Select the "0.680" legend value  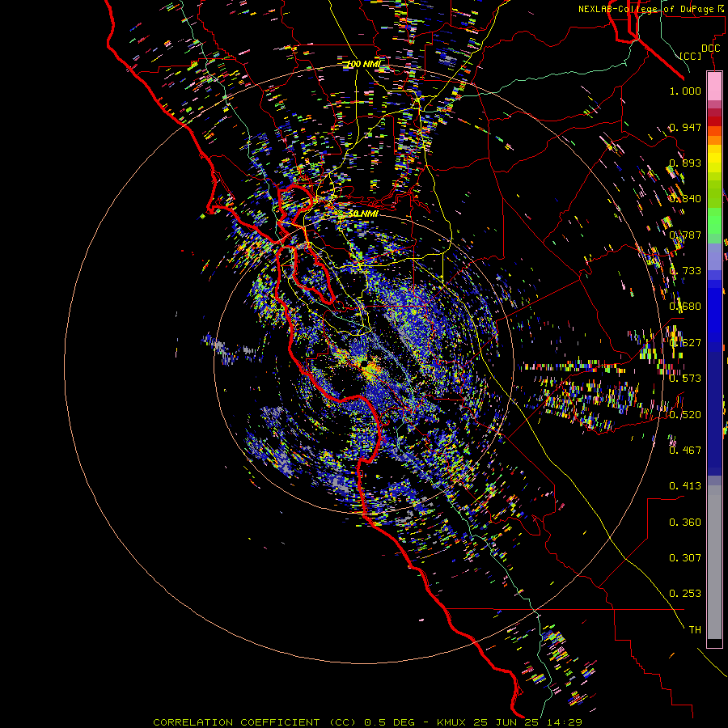[685, 307]
